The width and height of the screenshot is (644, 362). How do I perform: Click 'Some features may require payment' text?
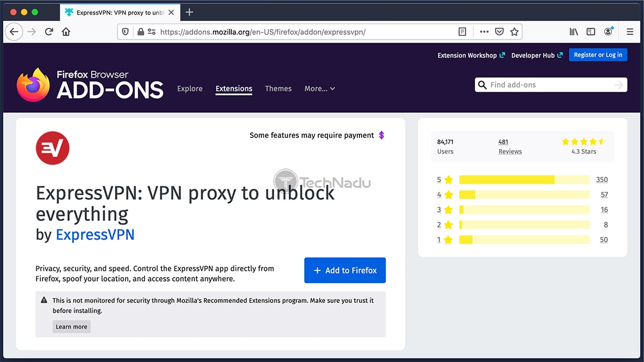[x=312, y=135]
